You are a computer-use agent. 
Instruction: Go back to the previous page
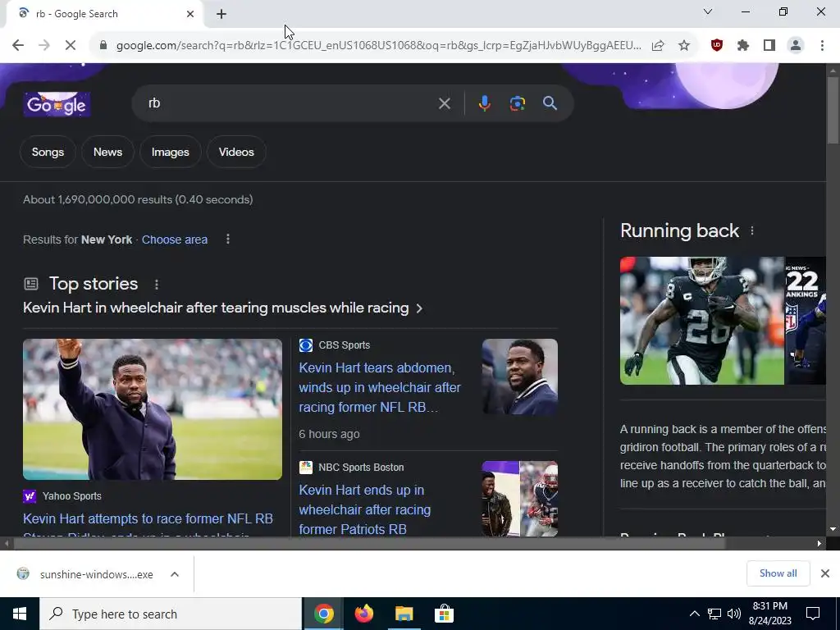18,46
